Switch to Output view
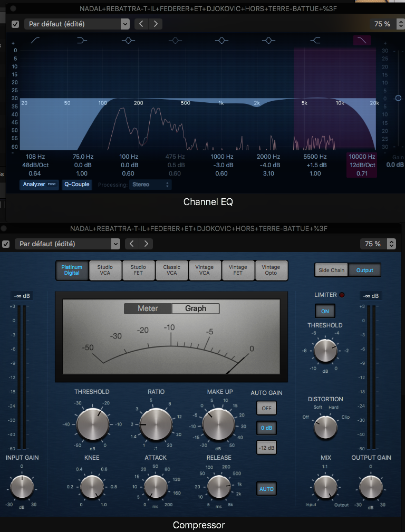This screenshot has width=405, height=532. tap(364, 270)
